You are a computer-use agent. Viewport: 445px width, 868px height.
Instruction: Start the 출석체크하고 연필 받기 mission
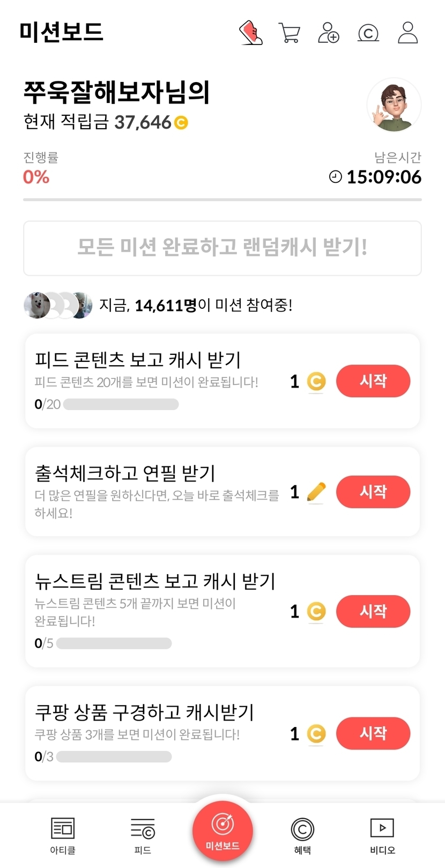point(373,492)
